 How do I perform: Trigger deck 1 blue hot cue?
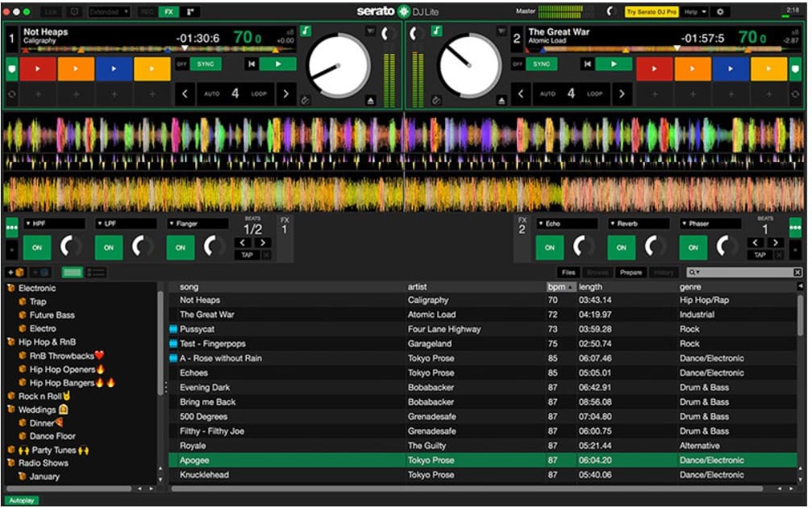pos(114,69)
